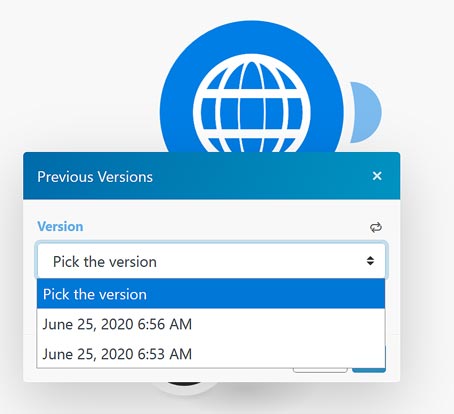Open the Version dropdown field
This screenshot has width=454, height=414.
coord(211,261)
